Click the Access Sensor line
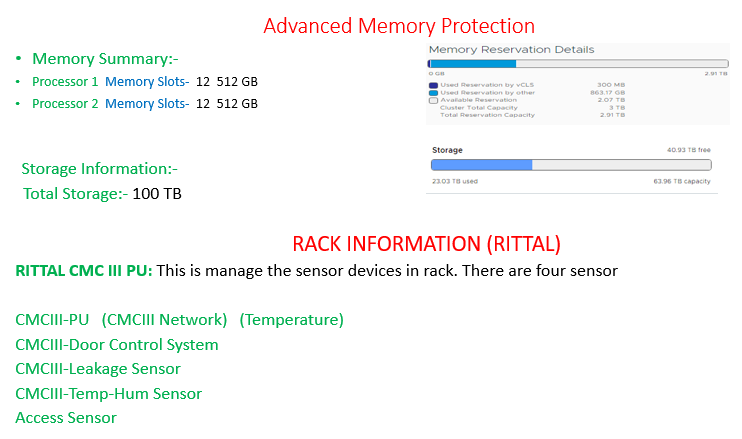 click(66, 418)
